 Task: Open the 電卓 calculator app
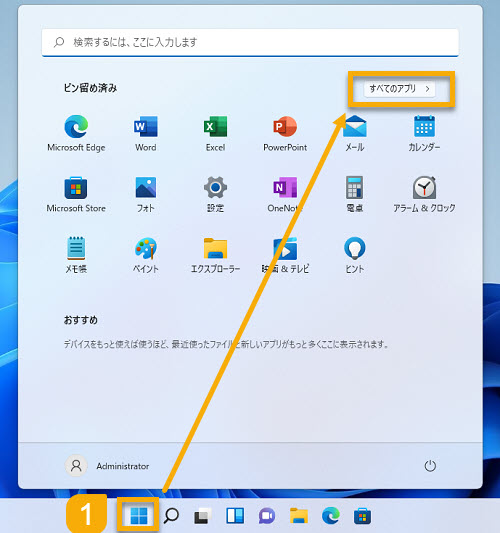click(x=355, y=194)
